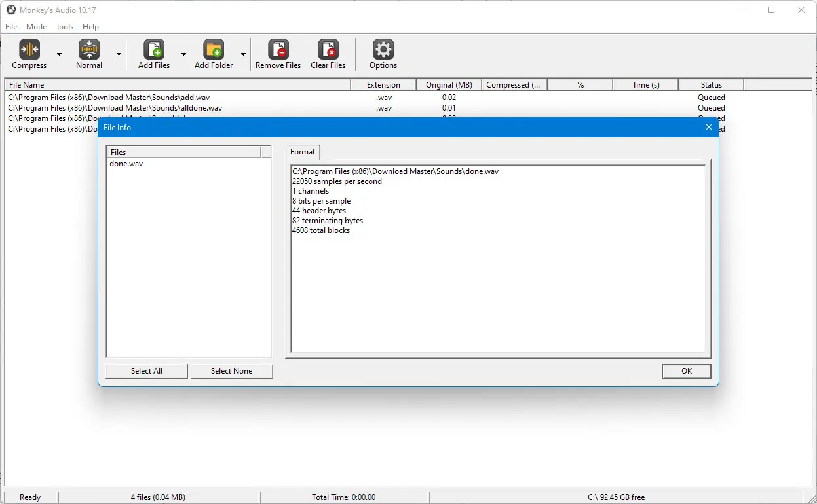Select the Format tab in File Info
The image size is (817, 504).
303,152
